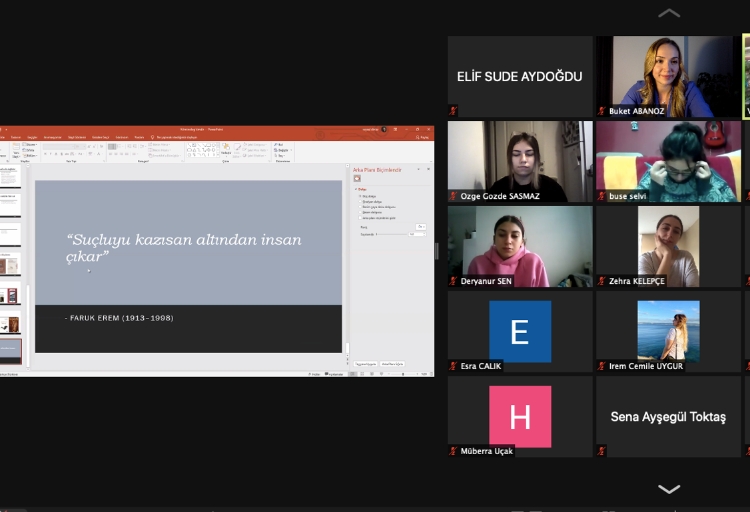Click the apply to all button in pane

(x=366, y=364)
